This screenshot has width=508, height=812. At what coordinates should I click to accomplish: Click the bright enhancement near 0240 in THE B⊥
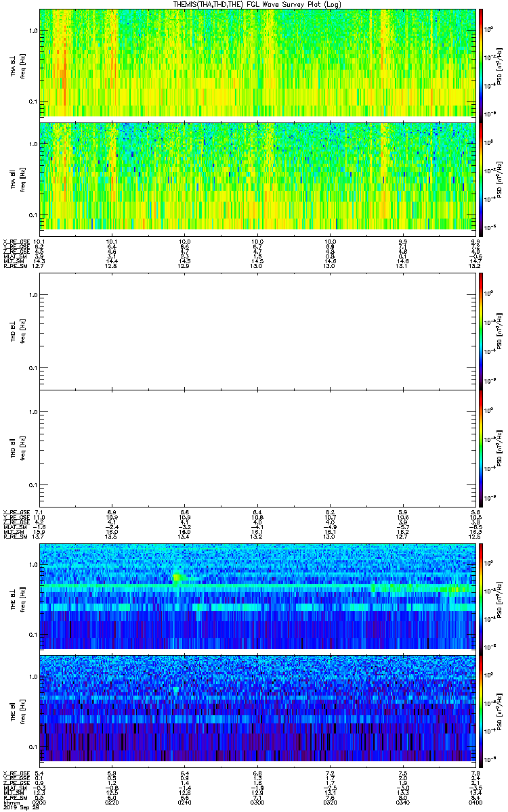[178, 577]
